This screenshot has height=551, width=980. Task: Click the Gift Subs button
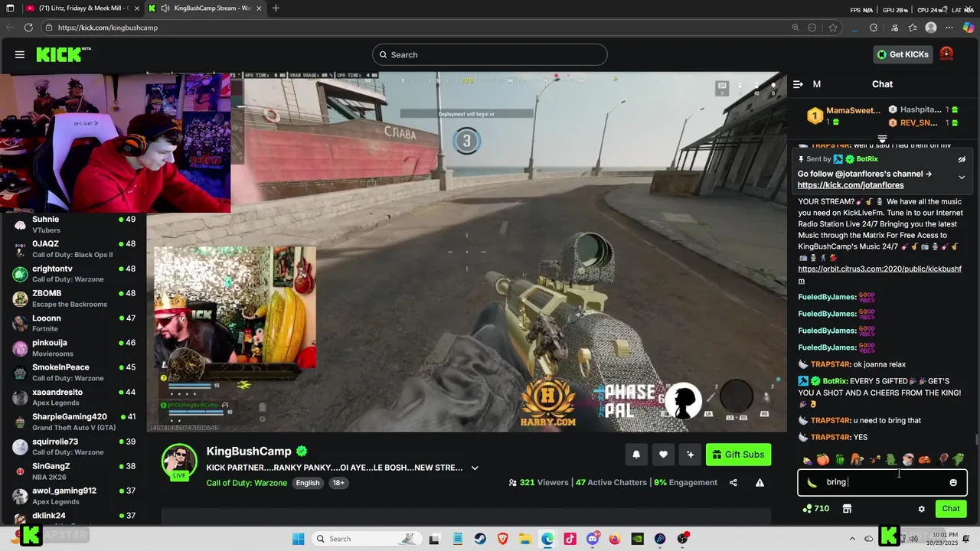pyautogui.click(x=738, y=455)
